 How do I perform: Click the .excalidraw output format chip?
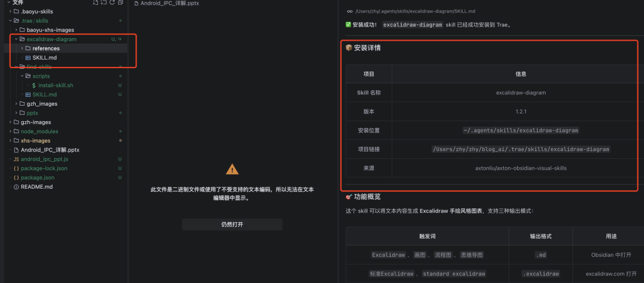click(540, 273)
